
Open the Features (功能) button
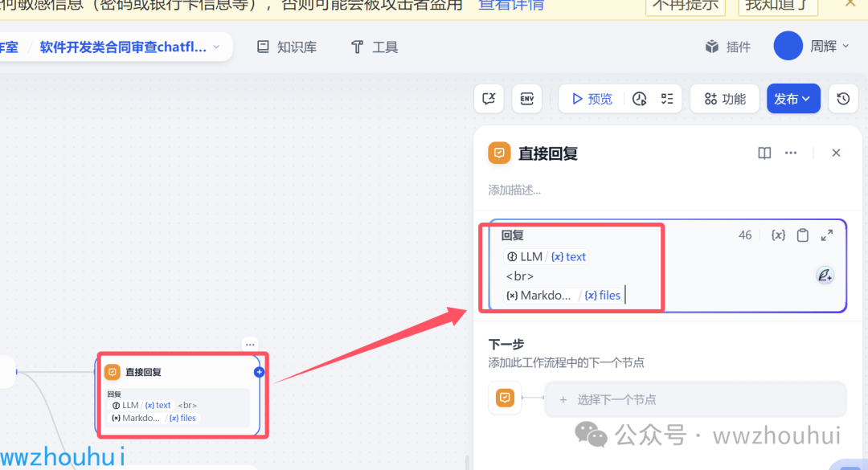point(725,99)
